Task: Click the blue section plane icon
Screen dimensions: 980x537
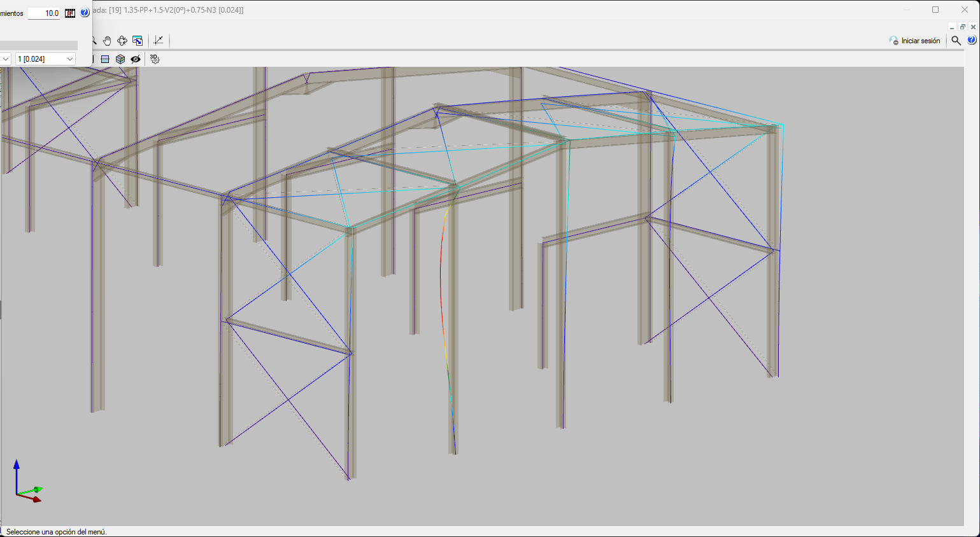Action: coord(105,59)
